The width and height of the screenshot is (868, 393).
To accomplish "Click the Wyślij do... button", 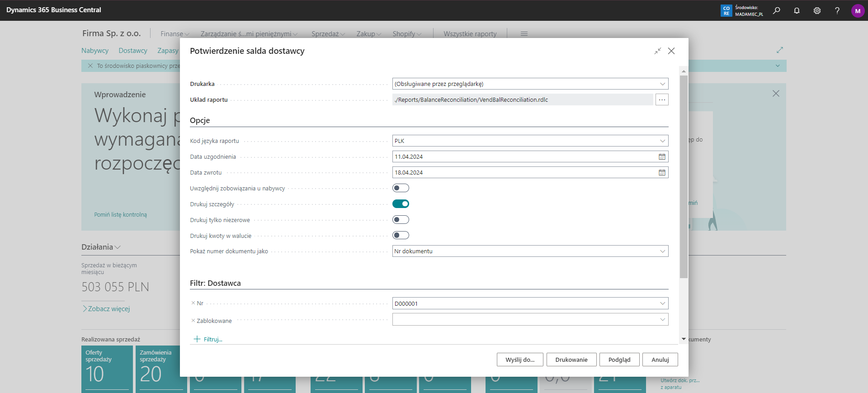I will click(520, 360).
